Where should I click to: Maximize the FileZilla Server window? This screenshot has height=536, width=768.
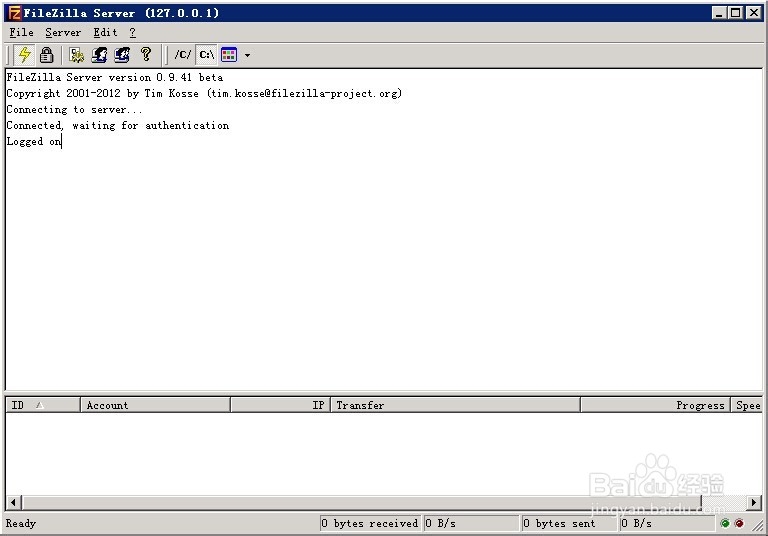[736, 13]
